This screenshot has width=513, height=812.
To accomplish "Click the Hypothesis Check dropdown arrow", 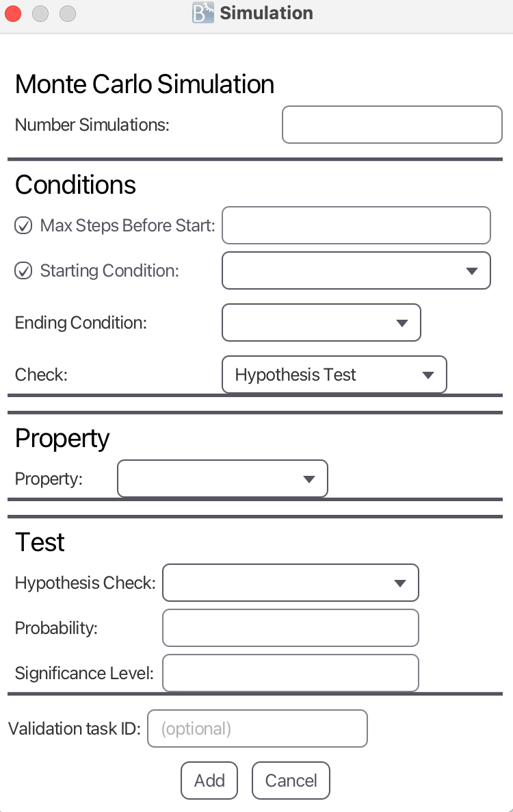I will point(400,583).
